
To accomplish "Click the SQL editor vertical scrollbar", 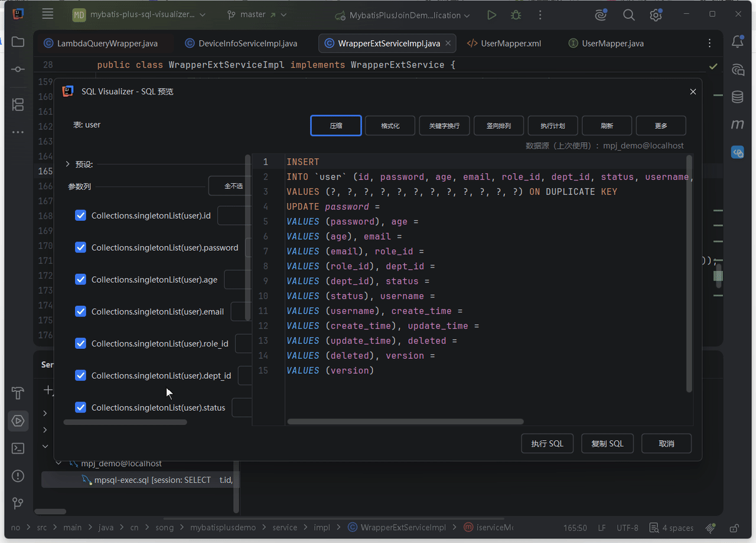I will [689, 274].
